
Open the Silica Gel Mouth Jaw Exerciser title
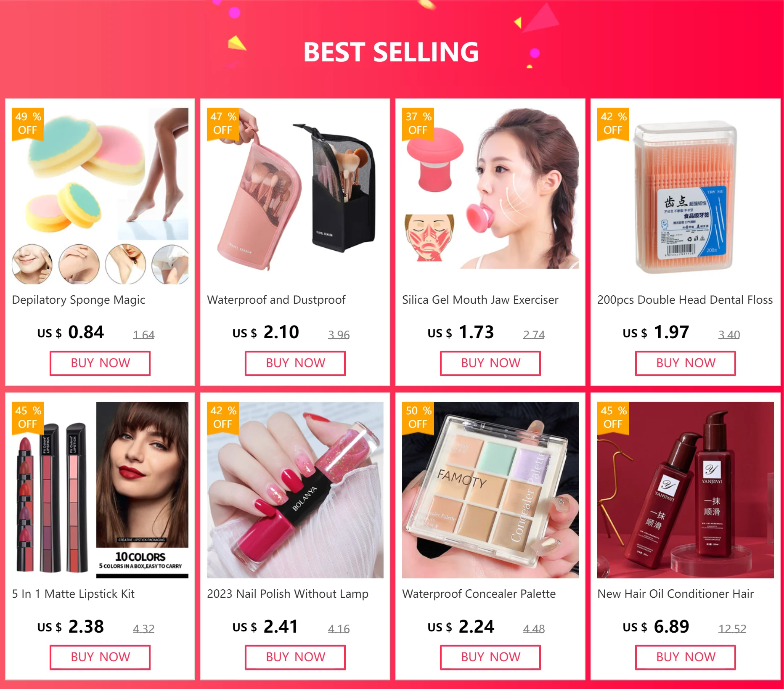pyautogui.click(x=480, y=300)
